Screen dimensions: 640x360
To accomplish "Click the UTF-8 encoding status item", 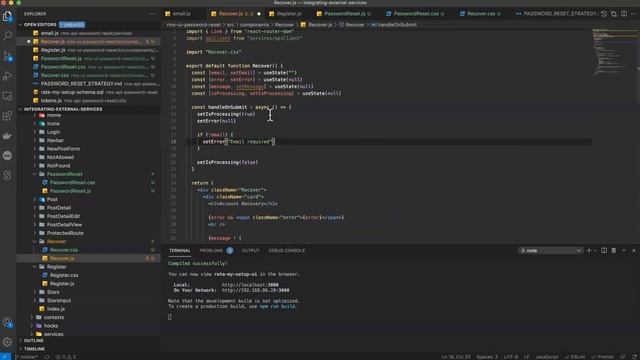I will click(x=511, y=357).
